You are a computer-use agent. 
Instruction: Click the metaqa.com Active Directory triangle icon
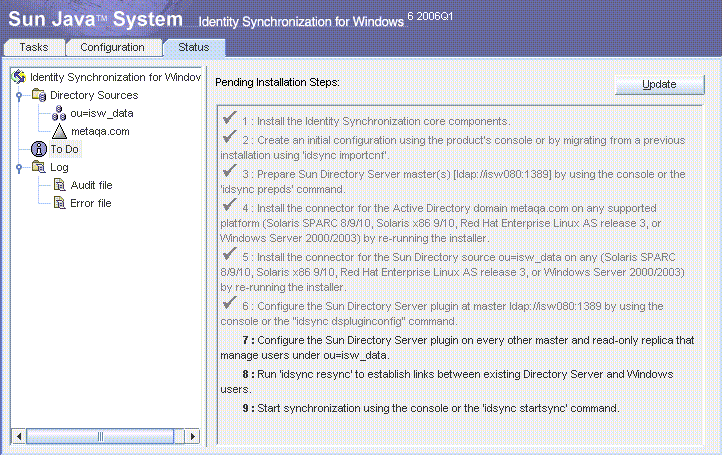pos(59,131)
